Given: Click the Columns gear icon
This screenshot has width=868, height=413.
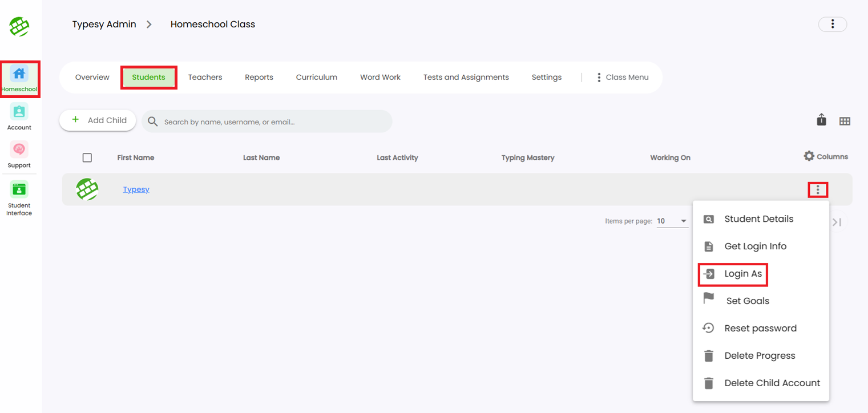Looking at the screenshot, I should (809, 156).
